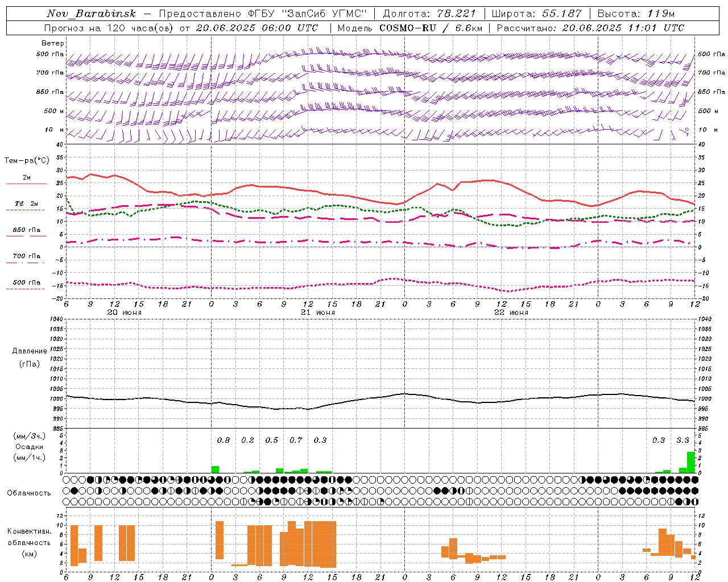Click the 0.2 precipitation value

pyautogui.click(x=248, y=440)
